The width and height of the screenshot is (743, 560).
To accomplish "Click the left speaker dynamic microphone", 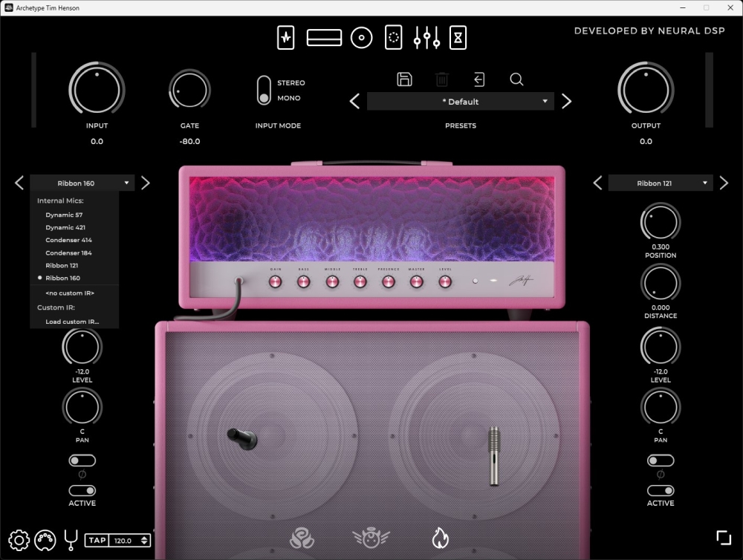I will coord(242,439).
